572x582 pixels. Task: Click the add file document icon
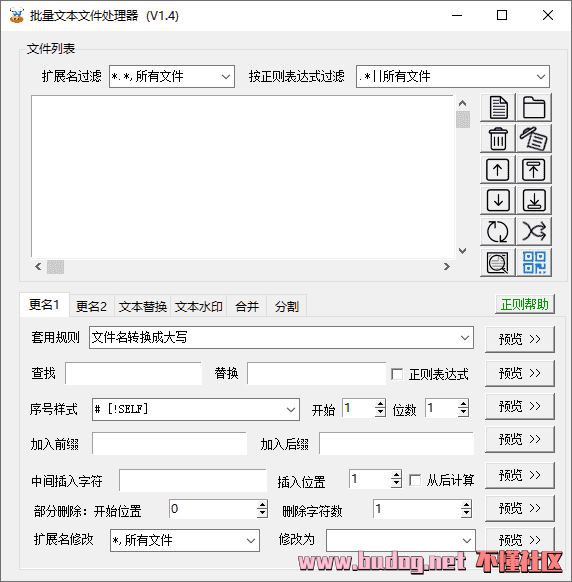498,108
